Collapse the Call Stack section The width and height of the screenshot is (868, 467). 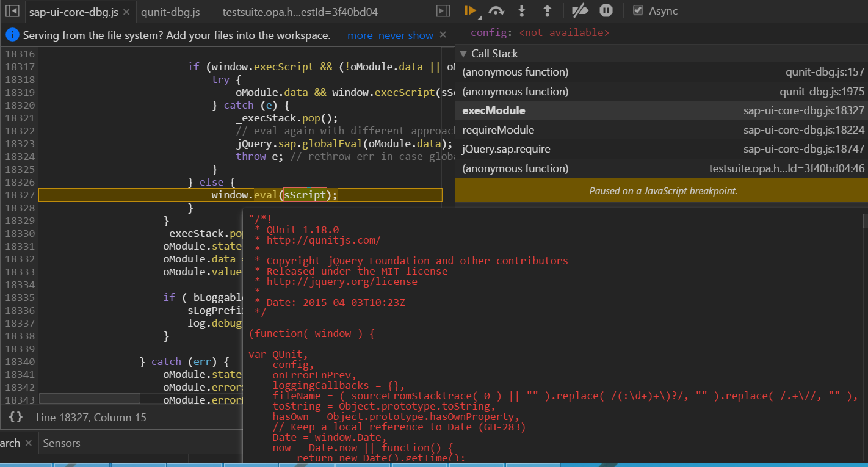point(463,54)
